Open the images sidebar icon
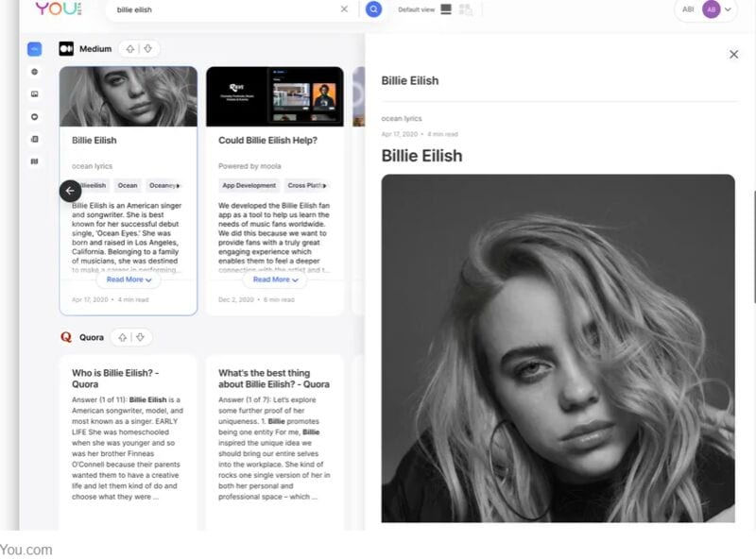 click(34, 94)
